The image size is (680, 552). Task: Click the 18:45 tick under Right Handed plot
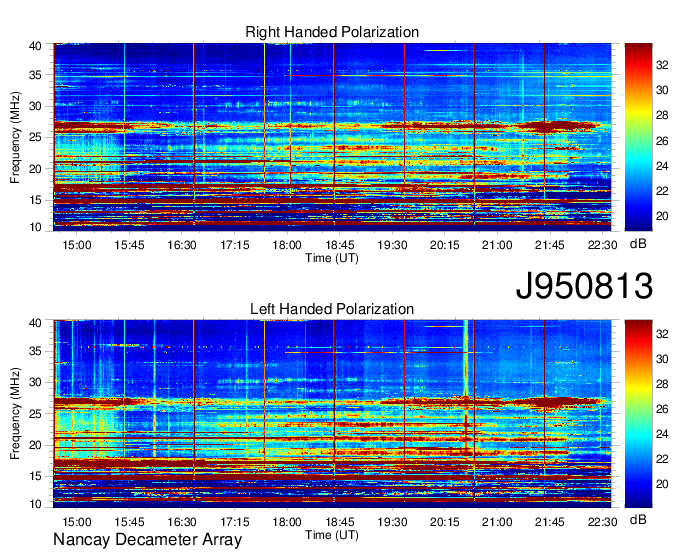(340, 245)
